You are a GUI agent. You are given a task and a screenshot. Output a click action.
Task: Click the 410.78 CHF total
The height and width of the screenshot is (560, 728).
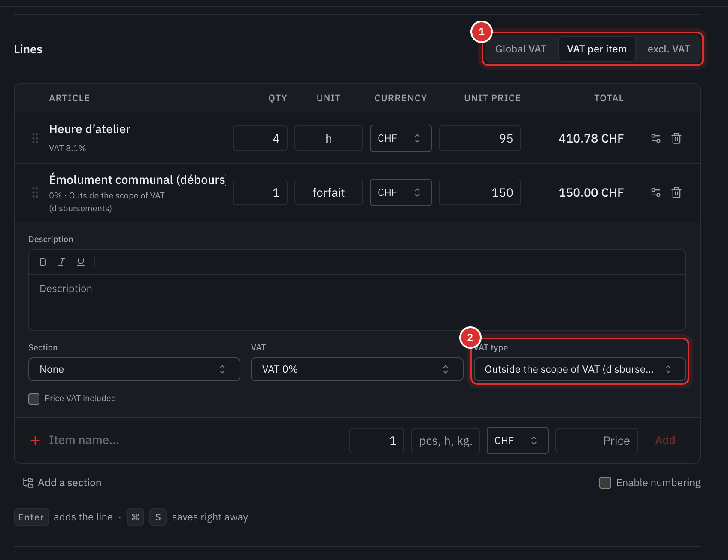pos(591,138)
